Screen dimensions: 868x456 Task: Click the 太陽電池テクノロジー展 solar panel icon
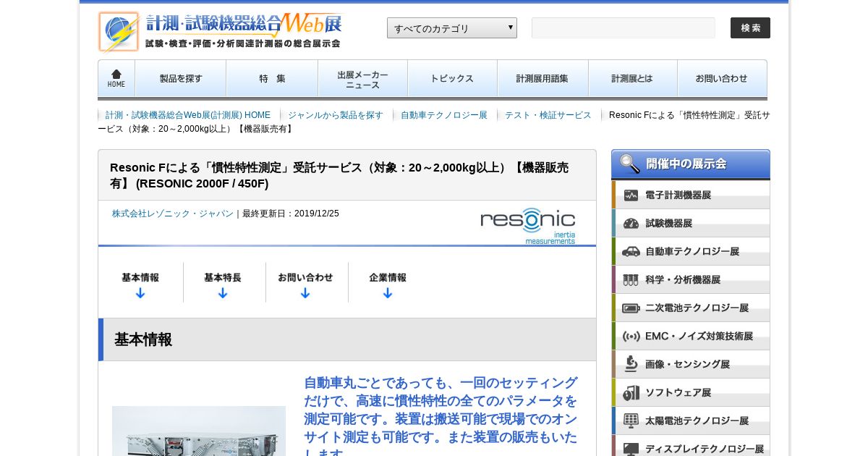pos(631,421)
